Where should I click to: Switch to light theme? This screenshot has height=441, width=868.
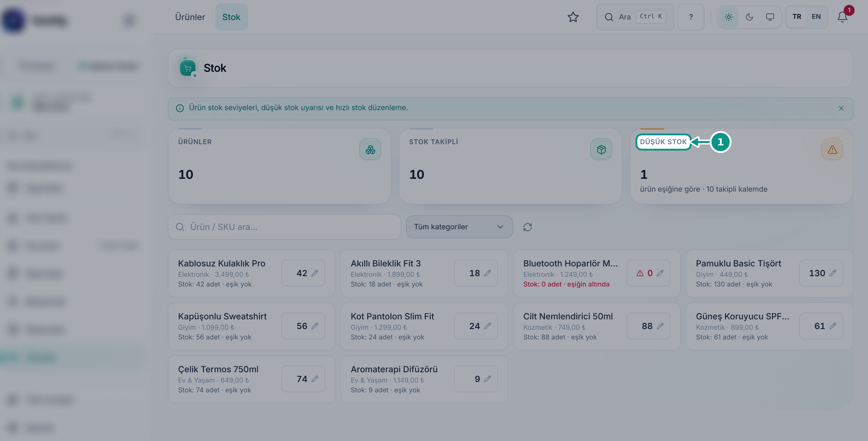tap(728, 17)
